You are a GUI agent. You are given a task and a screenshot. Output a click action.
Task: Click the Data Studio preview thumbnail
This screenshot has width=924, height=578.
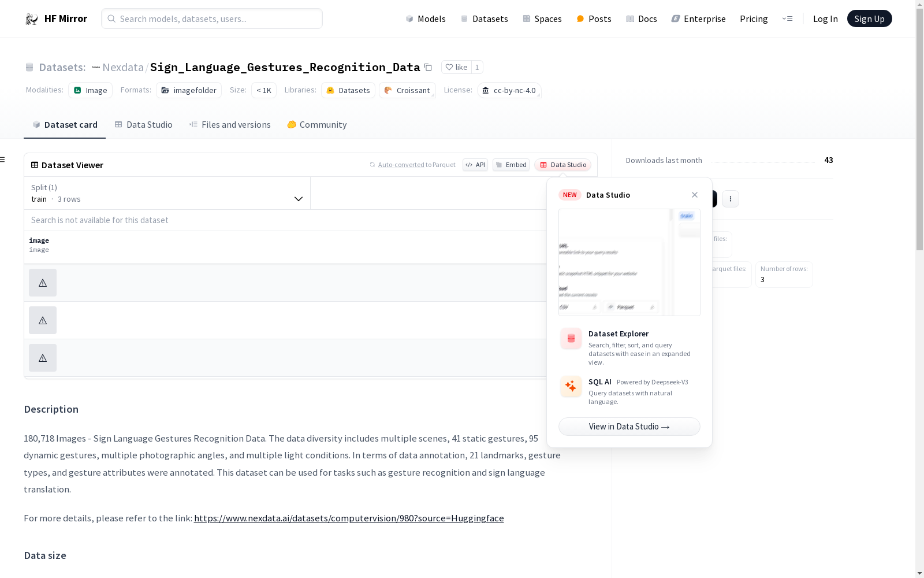tap(629, 262)
